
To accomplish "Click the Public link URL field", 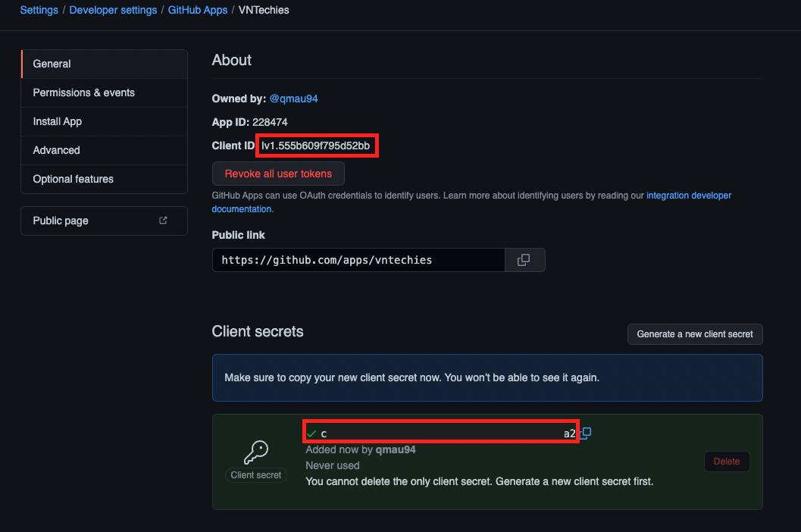I will click(358, 260).
